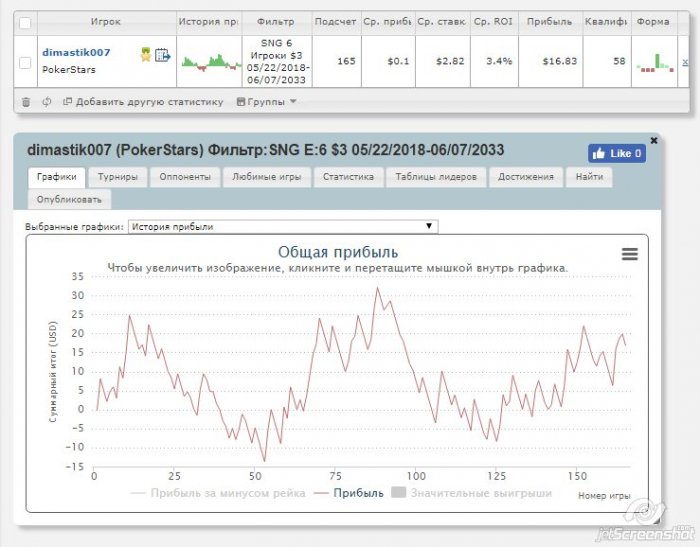Switch to the Графики tab
700x547 pixels.
click(56, 177)
